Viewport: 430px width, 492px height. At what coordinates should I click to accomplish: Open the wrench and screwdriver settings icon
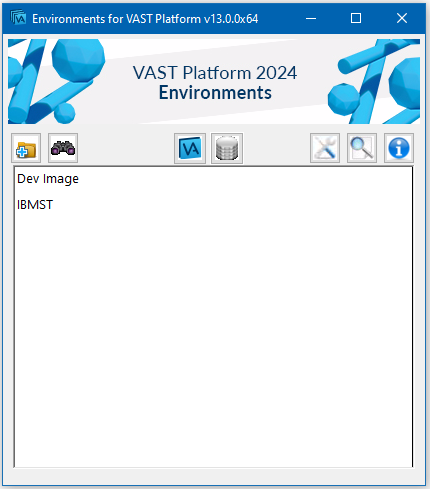point(325,148)
